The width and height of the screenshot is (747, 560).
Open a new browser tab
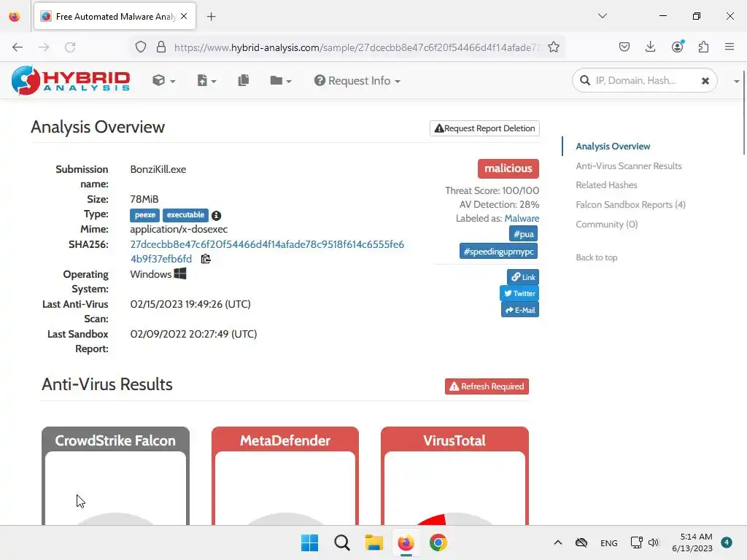tap(211, 17)
